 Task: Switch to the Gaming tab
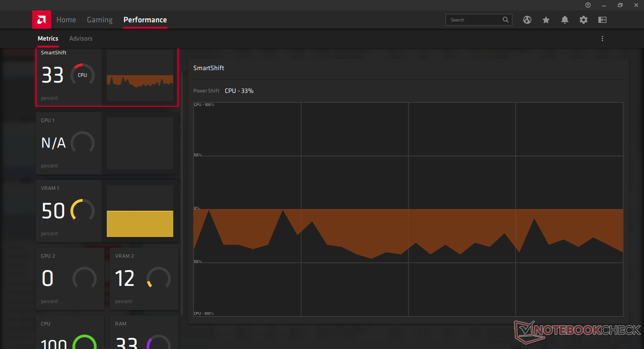point(100,20)
